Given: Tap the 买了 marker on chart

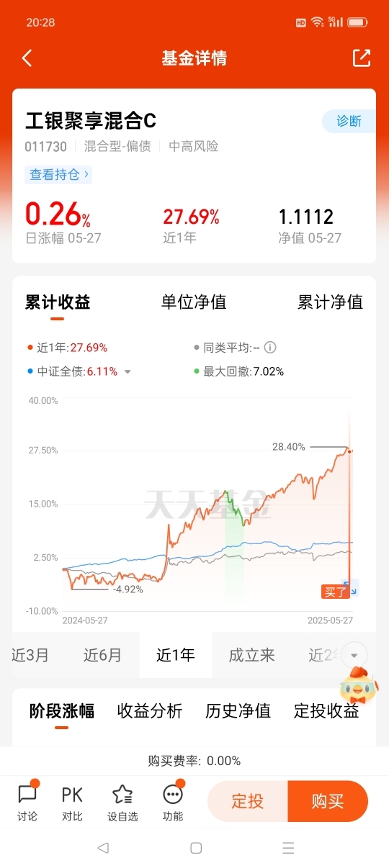Looking at the screenshot, I should click(335, 592).
